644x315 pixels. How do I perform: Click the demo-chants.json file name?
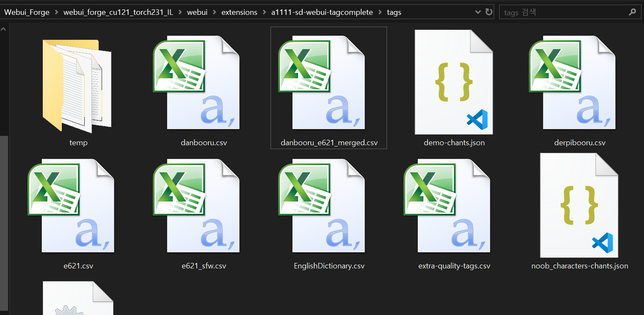click(454, 143)
